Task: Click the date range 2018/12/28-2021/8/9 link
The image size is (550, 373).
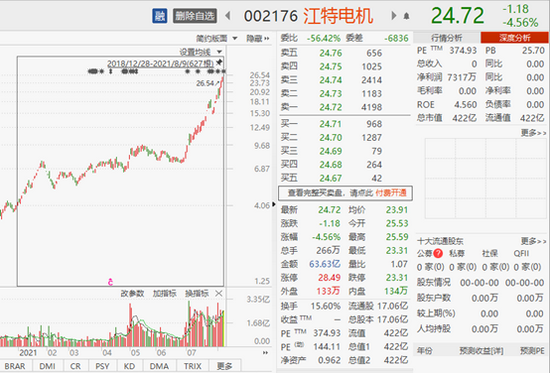Action: click(x=160, y=64)
